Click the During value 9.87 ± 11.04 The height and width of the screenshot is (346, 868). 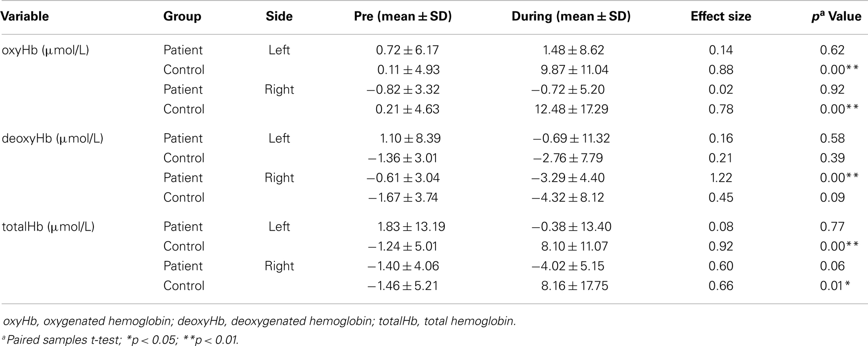pyautogui.click(x=574, y=70)
